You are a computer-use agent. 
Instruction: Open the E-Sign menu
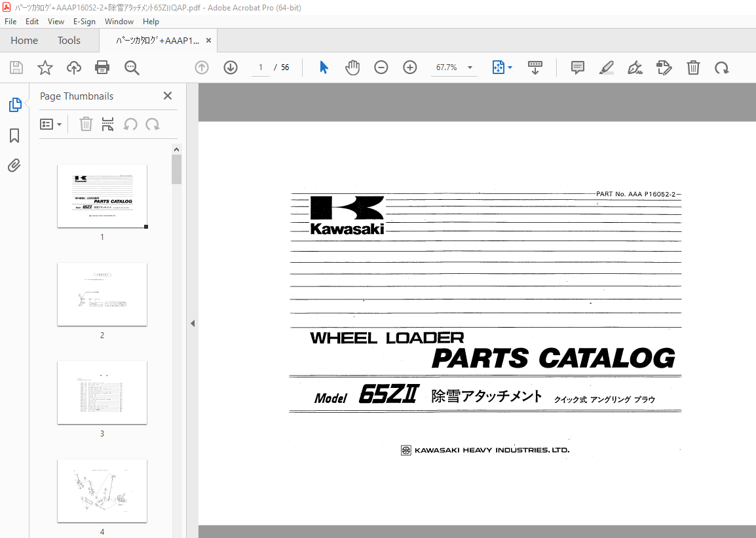point(85,22)
